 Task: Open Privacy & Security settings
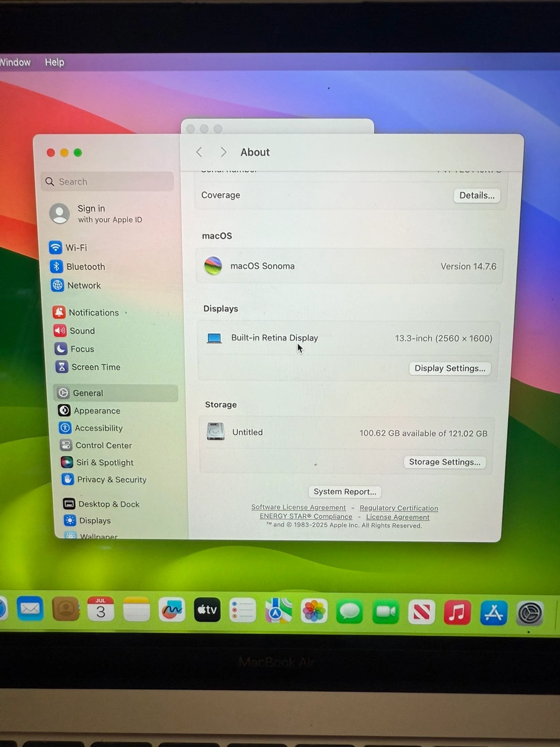click(104, 479)
